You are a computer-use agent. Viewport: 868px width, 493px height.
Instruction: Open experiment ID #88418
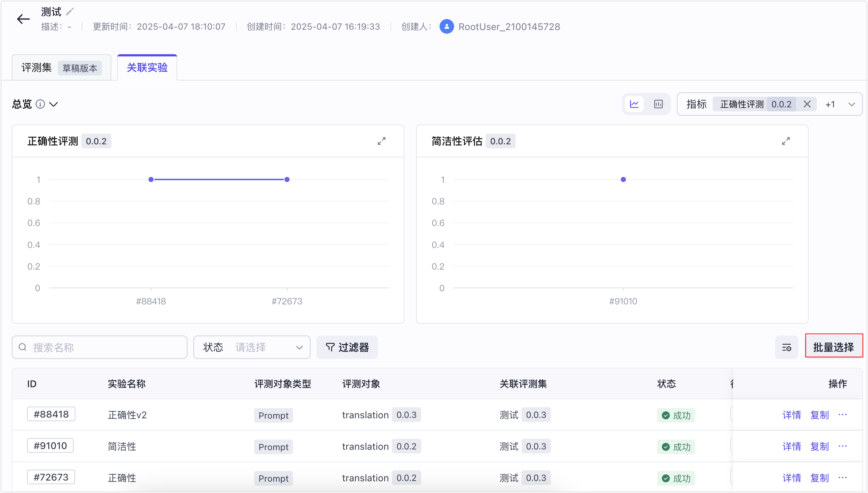[51, 414]
